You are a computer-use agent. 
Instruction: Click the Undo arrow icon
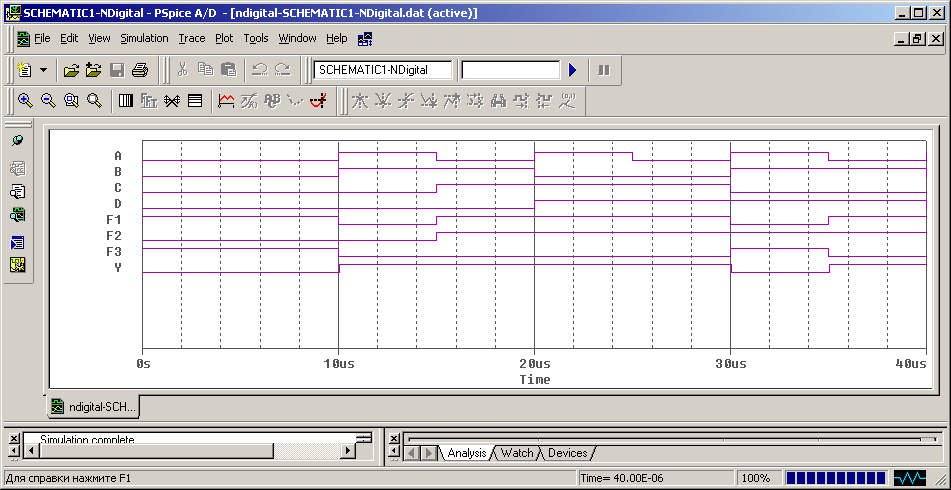pyautogui.click(x=260, y=70)
